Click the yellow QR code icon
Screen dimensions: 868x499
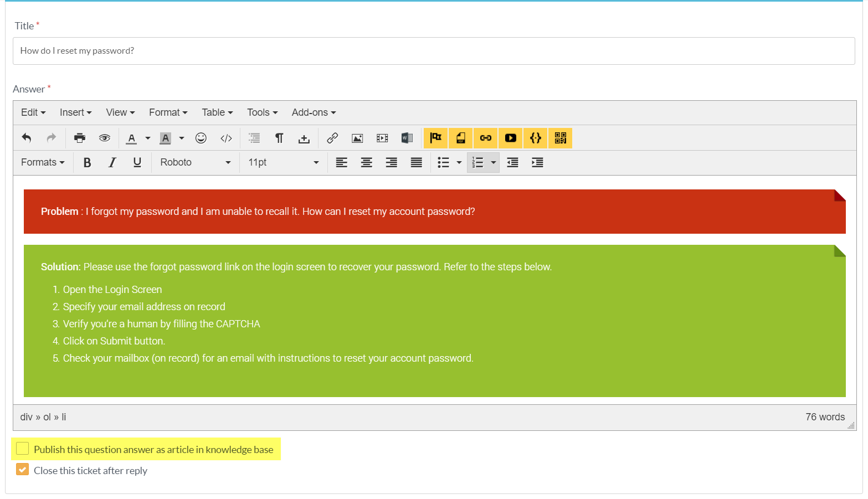[x=560, y=138]
